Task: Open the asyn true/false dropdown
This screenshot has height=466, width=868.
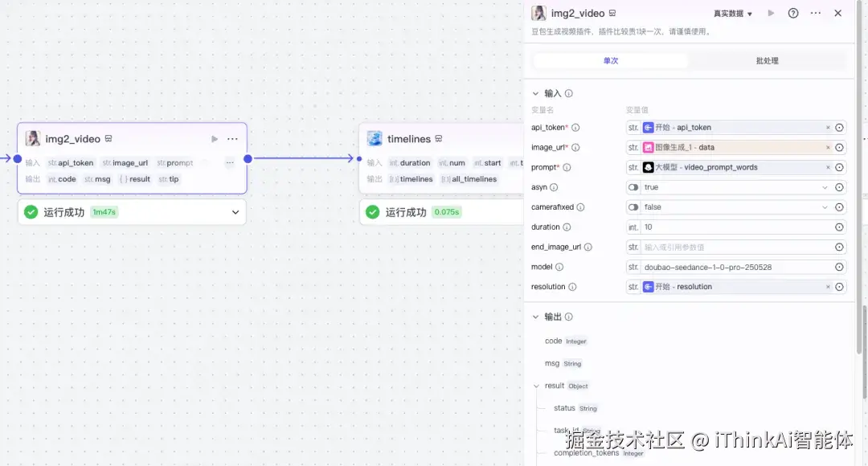Action: 735,188
